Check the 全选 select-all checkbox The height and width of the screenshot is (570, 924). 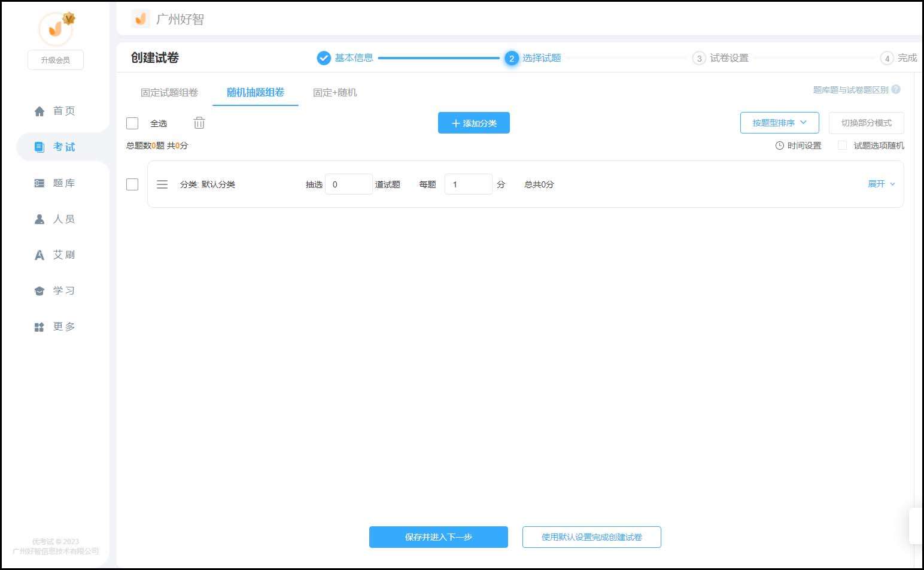(x=132, y=123)
